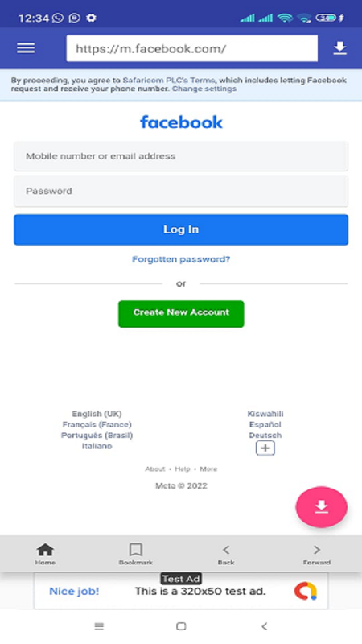Tap the Android home navigation square

click(x=181, y=626)
